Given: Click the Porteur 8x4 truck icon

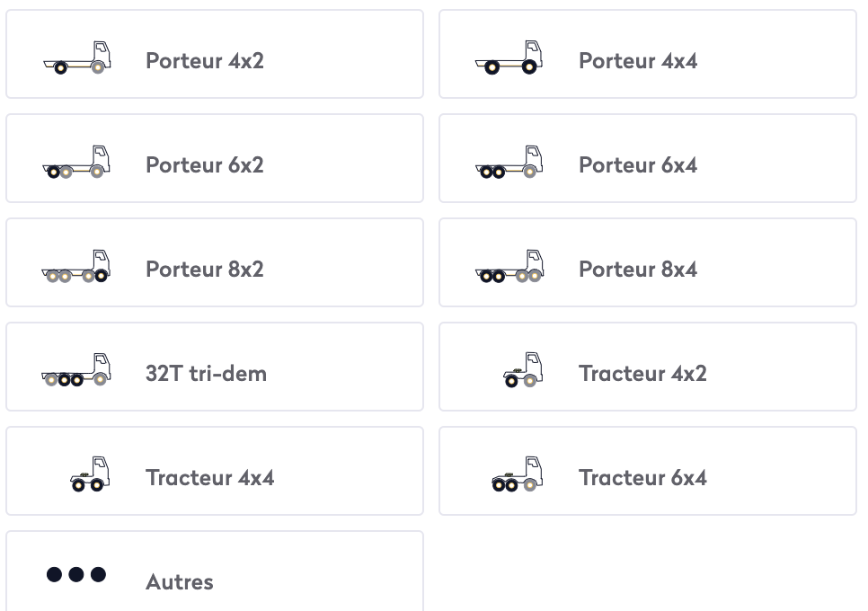Looking at the screenshot, I should pyautogui.click(x=509, y=266).
